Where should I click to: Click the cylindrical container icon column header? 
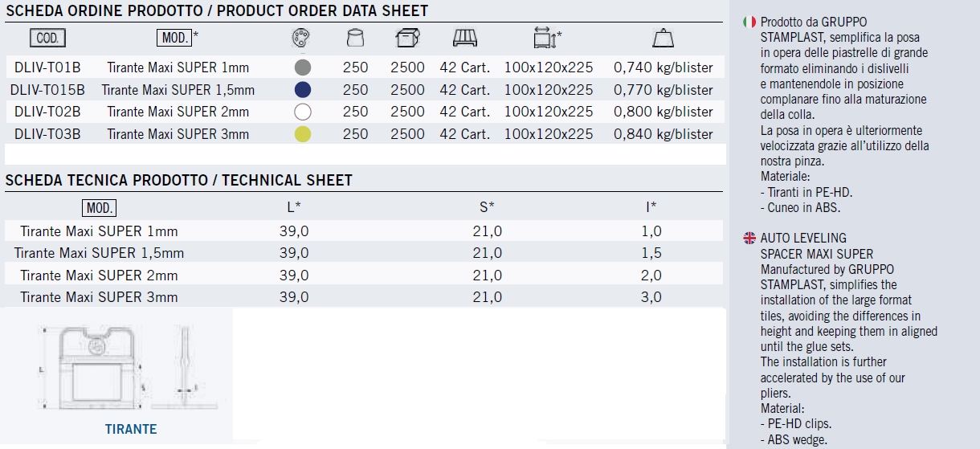(354, 38)
